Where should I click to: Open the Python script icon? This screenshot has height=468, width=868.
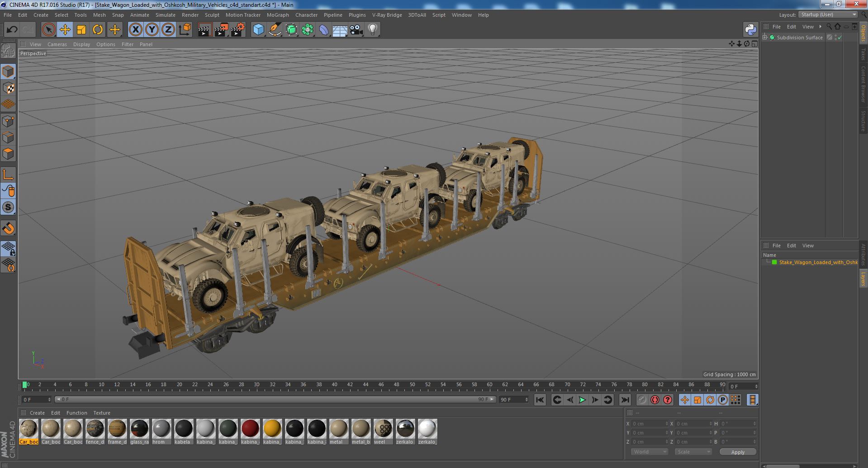tap(750, 30)
